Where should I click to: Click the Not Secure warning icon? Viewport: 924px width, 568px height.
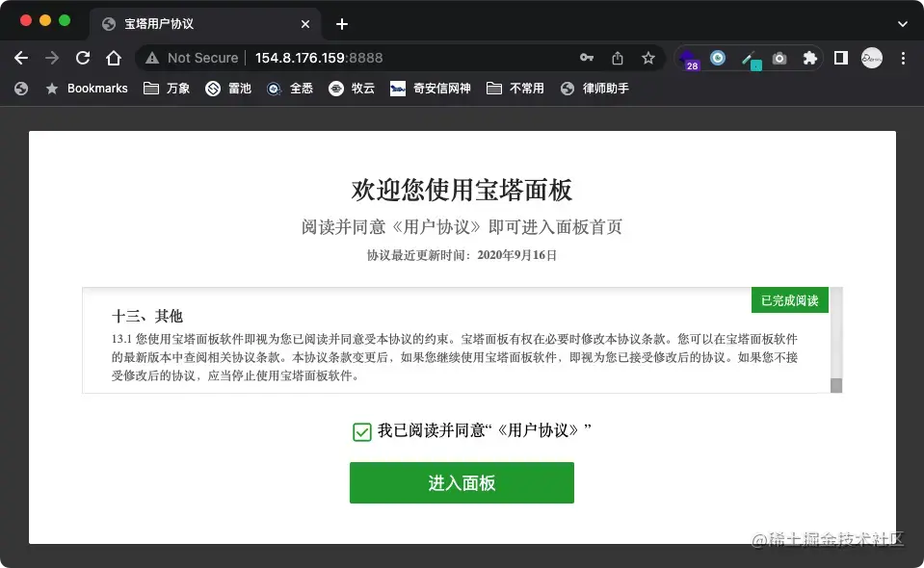(x=152, y=58)
